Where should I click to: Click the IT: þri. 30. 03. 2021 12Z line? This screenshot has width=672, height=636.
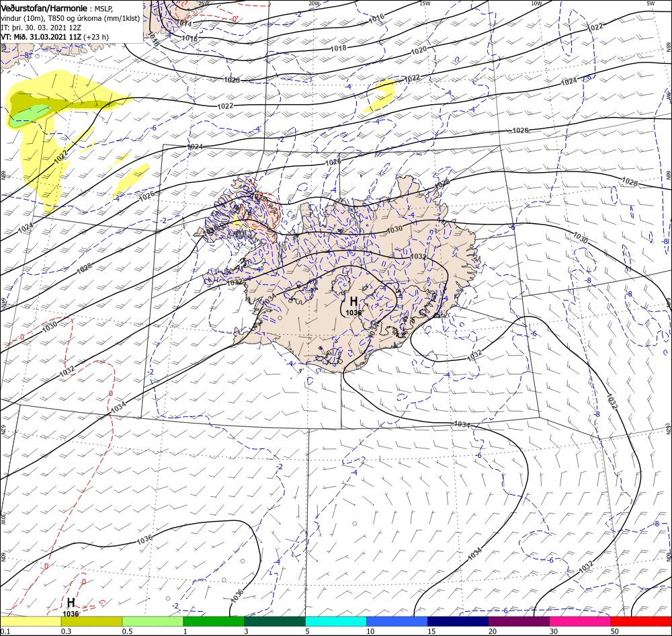pos(41,28)
